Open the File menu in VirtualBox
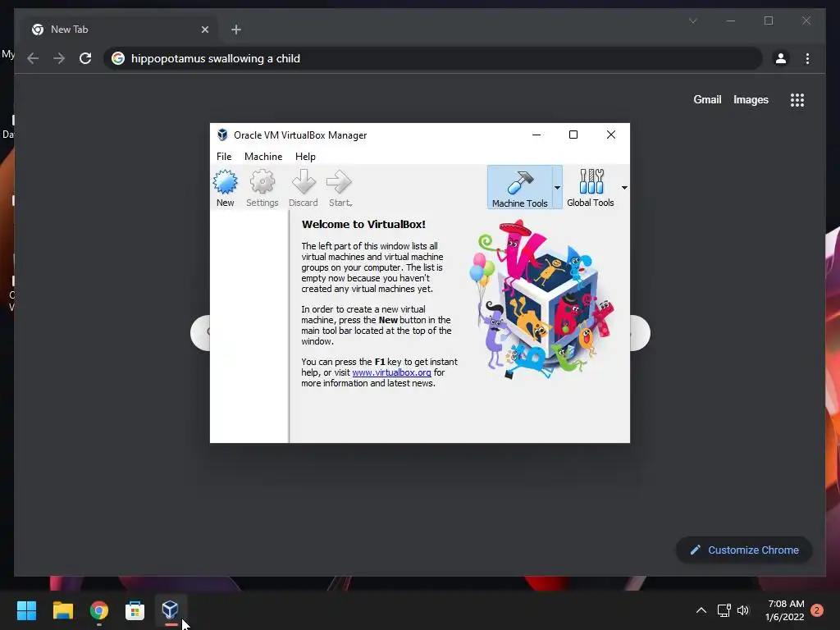The width and height of the screenshot is (840, 630). [x=224, y=157]
